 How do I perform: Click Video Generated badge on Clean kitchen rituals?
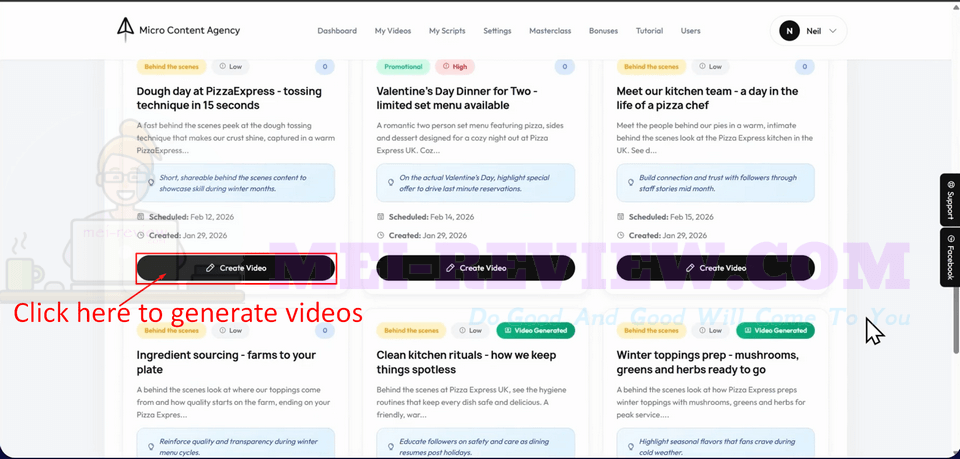pos(536,330)
